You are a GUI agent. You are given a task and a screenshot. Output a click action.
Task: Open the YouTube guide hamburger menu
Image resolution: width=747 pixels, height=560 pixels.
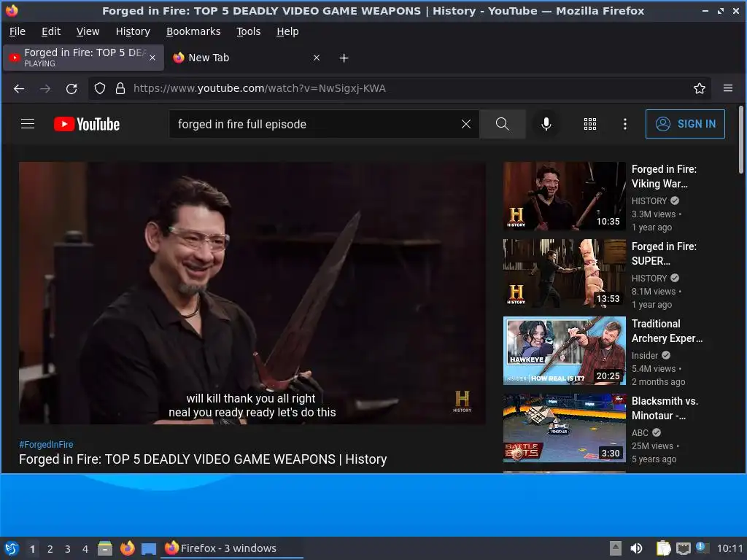28,124
